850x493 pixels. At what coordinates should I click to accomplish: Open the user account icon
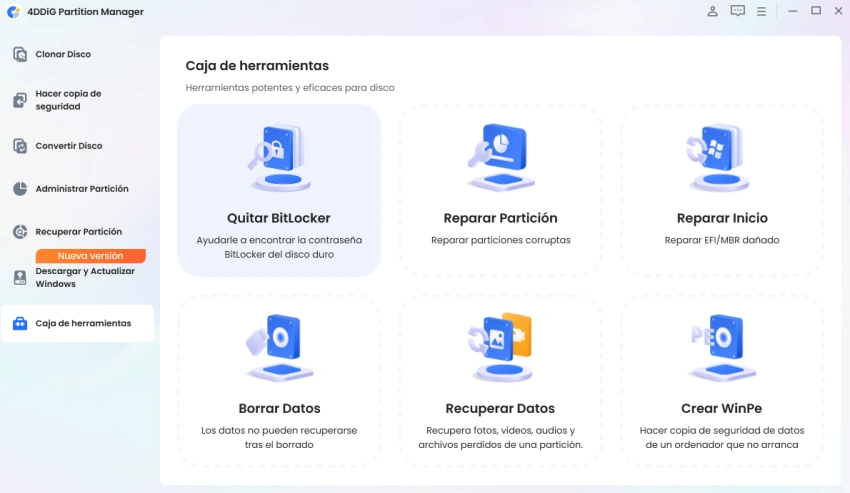pyautogui.click(x=712, y=11)
